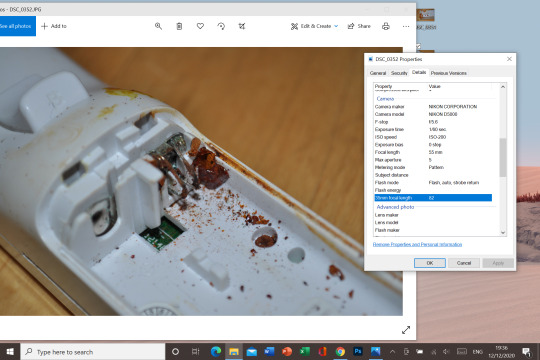Enter fullscreen with the diagonal arrows icon
Image resolution: width=540 pixels, height=360 pixels.
(406, 330)
